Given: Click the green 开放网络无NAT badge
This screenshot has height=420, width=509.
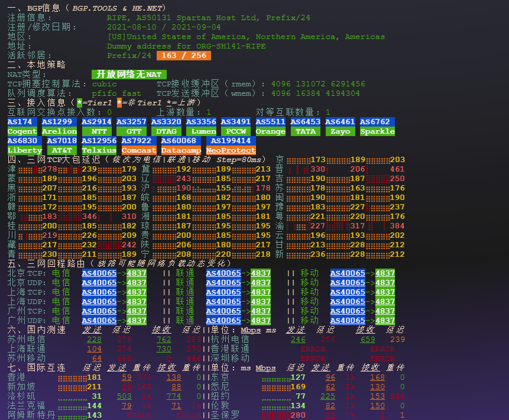Looking at the screenshot, I should (x=129, y=75).
